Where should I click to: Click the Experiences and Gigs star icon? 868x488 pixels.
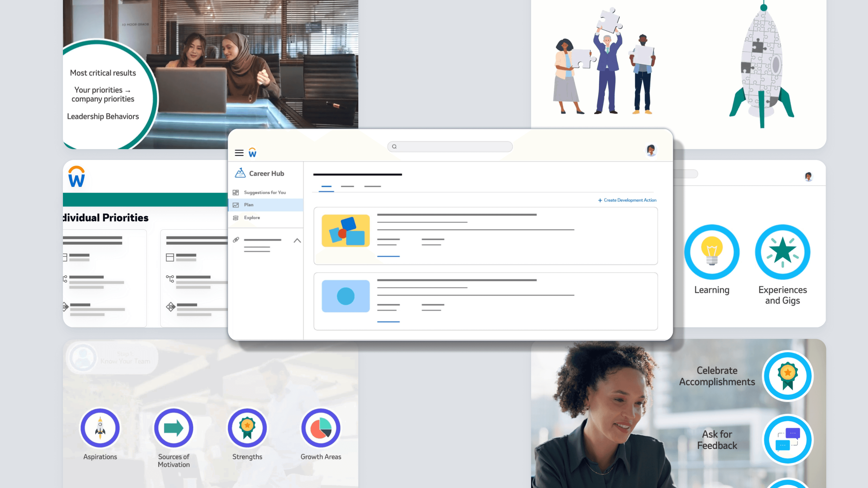782,252
